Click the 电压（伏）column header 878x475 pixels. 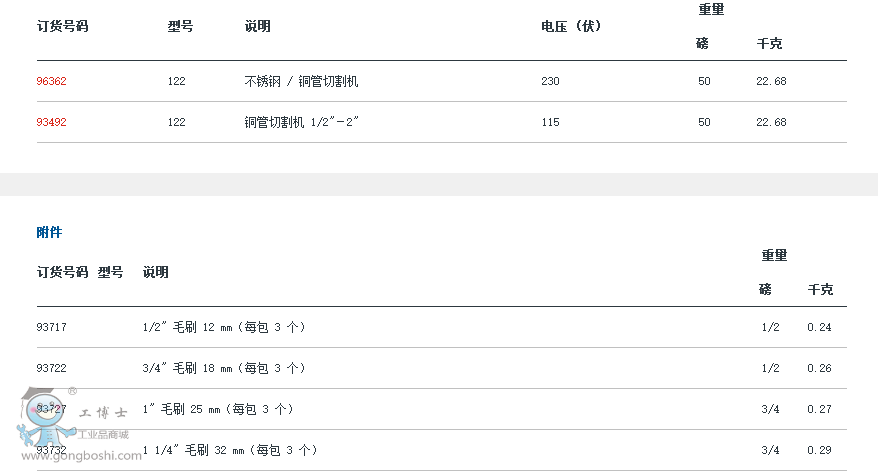click(x=571, y=26)
